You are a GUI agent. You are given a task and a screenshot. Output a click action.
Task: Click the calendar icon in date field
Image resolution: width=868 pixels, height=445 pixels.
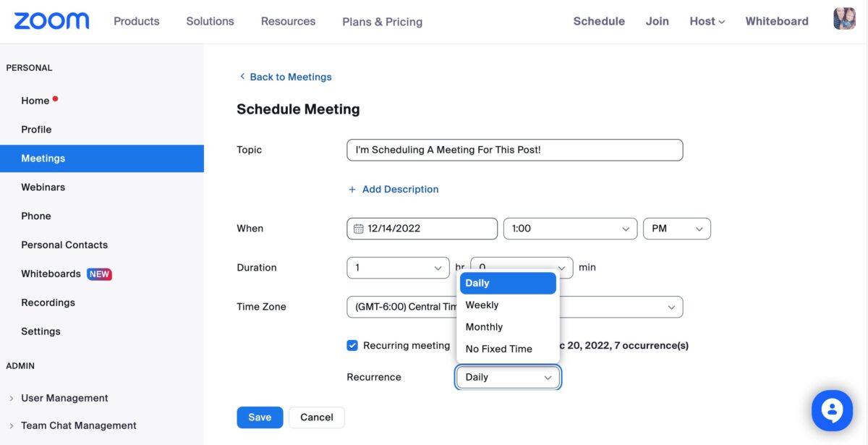click(x=358, y=229)
